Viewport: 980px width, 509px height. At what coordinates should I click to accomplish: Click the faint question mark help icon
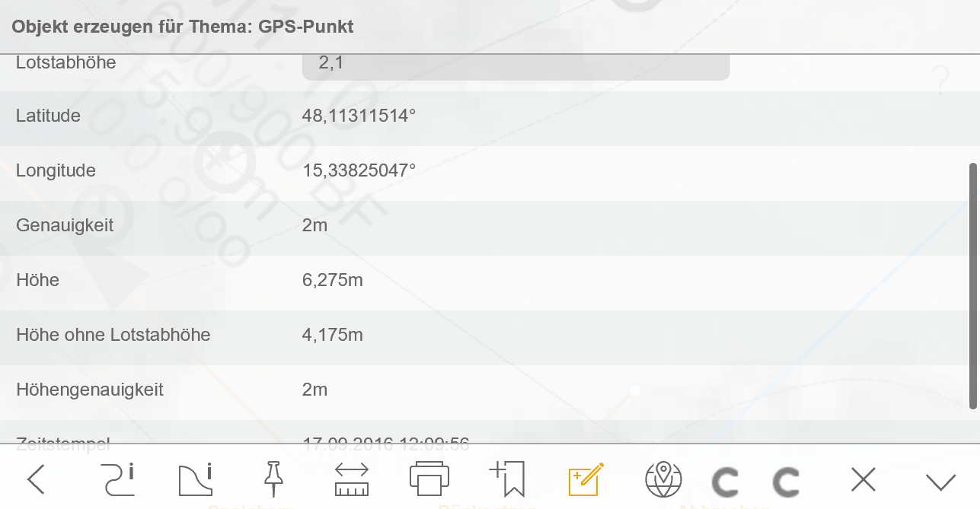tap(941, 80)
